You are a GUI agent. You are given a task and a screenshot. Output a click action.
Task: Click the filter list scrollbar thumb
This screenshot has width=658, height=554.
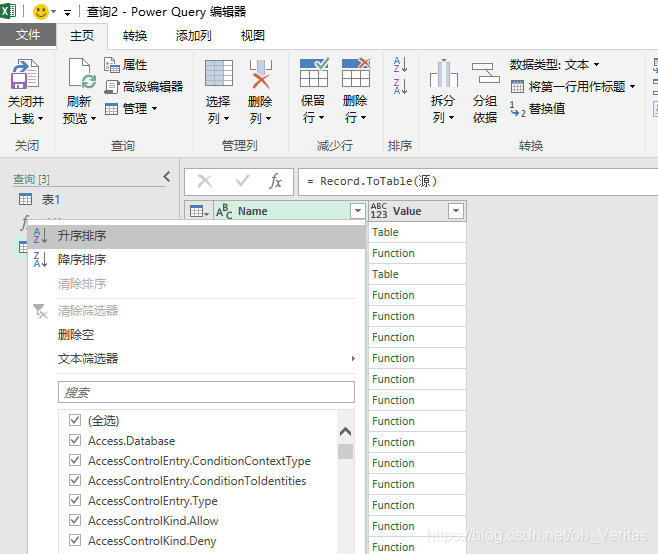click(x=345, y=452)
